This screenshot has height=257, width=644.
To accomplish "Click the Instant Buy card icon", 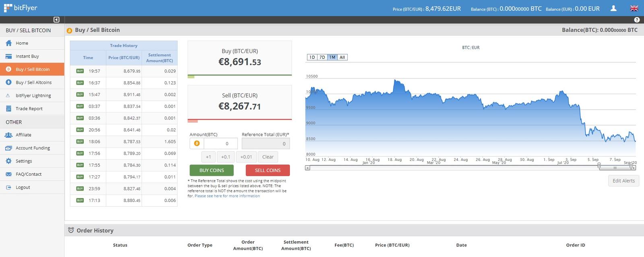I will [x=8, y=56].
